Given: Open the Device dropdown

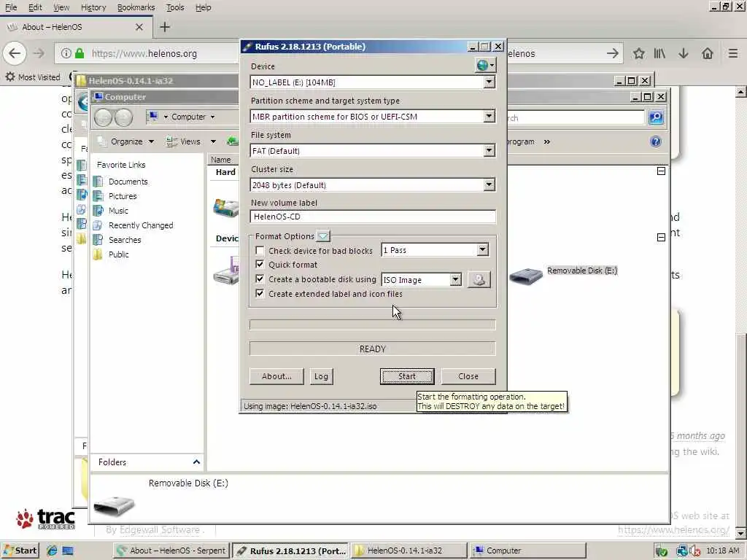Looking at the screenshot, I should [489, 82].
